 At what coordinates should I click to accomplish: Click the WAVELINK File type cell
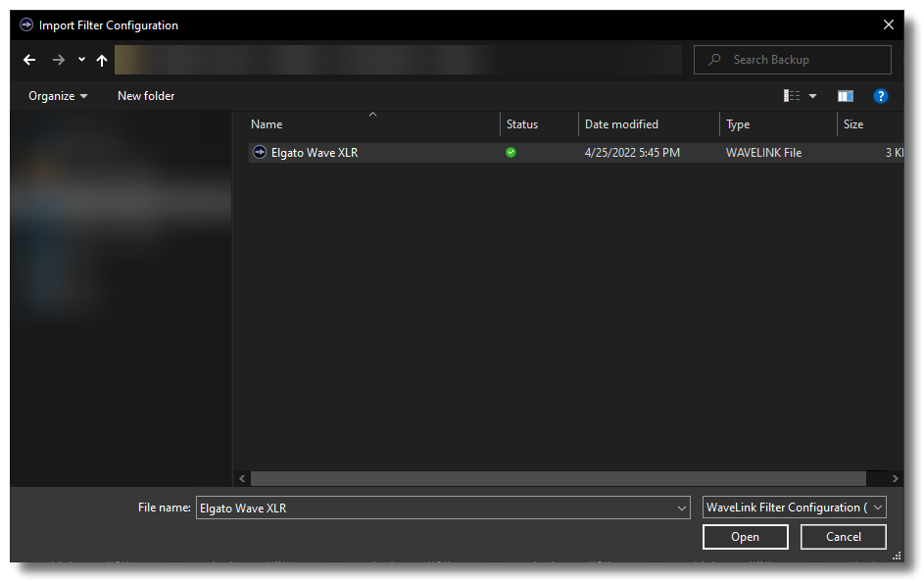pos(763,153)
